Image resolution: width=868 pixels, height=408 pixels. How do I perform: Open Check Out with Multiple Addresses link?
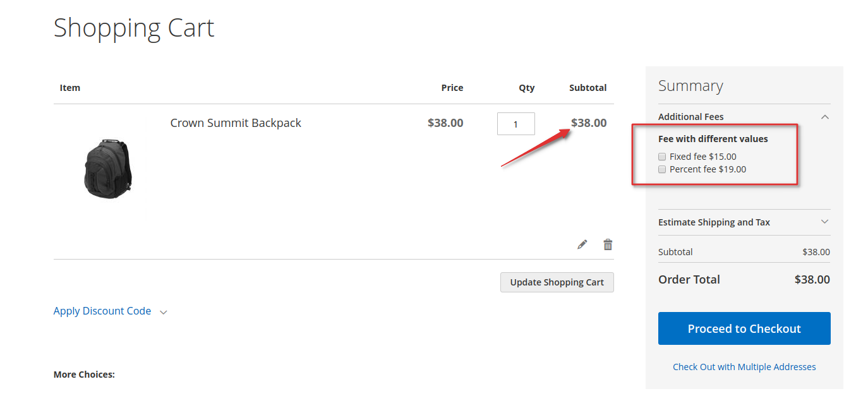point(744,367)
